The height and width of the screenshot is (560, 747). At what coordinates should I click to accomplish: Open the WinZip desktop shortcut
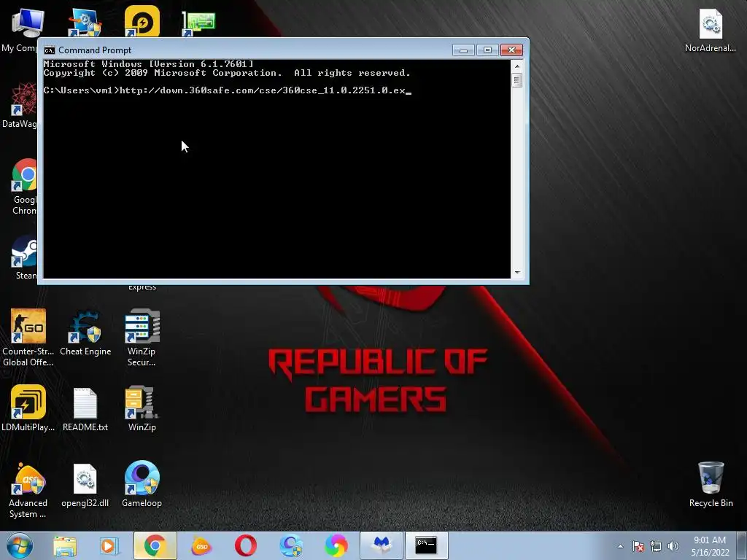tap(142, 402)
